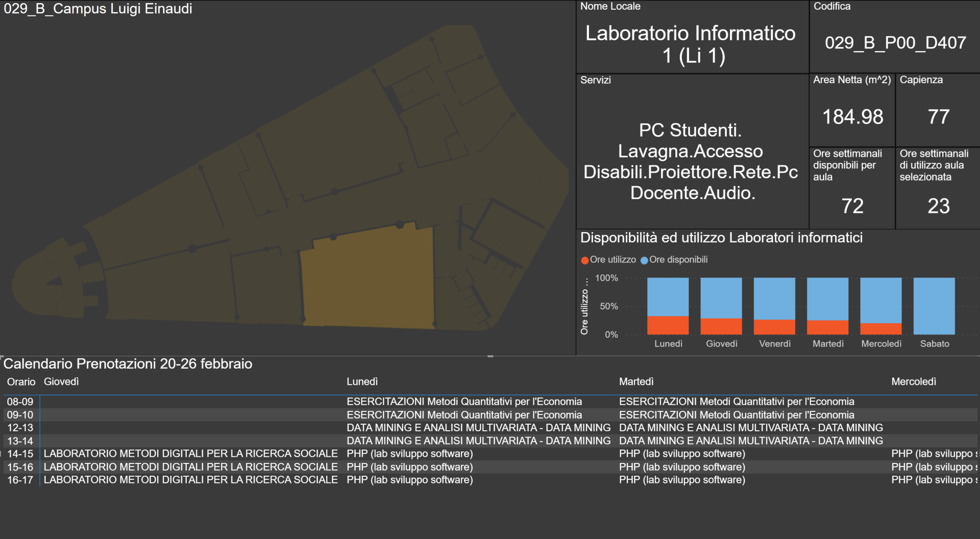Click the Area Netta value 184.98
The width and height of the screenshot is (980, 539).
852,117
